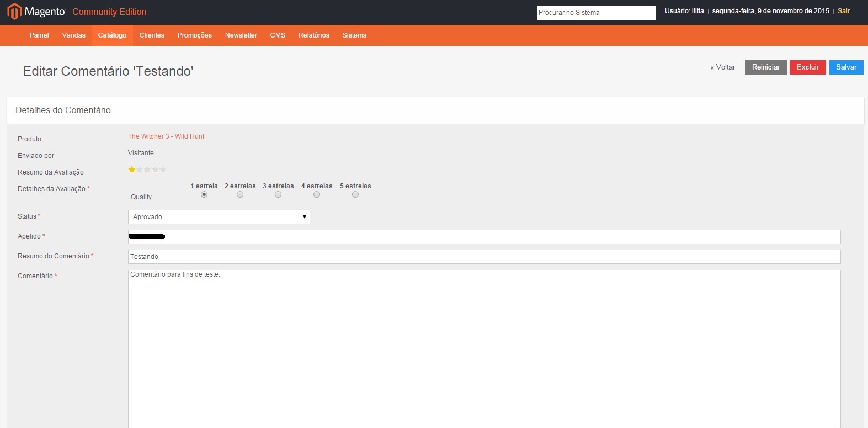
Task: Select the 5 estrelas radio button
Action: [x=355, y=194]
